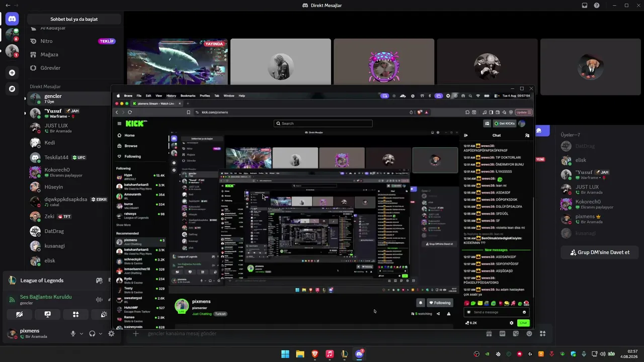
Task: Expand the microphone options arrow
Action: click(x=82, y=333)
